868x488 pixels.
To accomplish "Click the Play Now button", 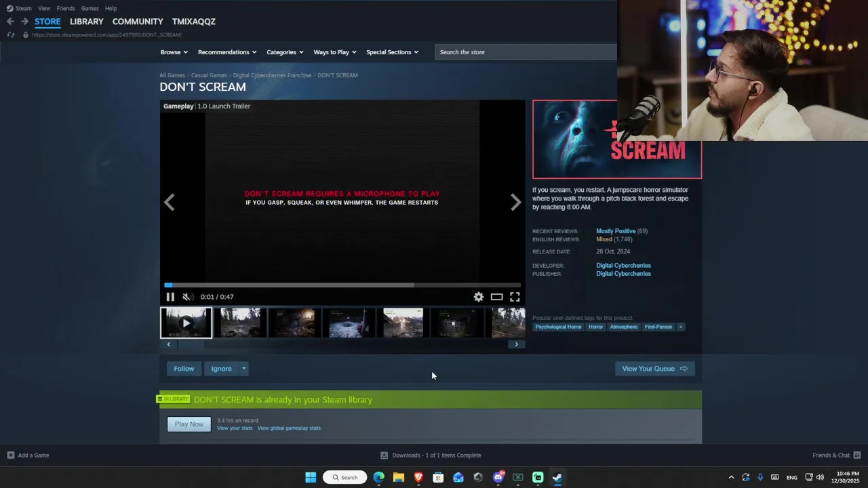I will [189, 424].
